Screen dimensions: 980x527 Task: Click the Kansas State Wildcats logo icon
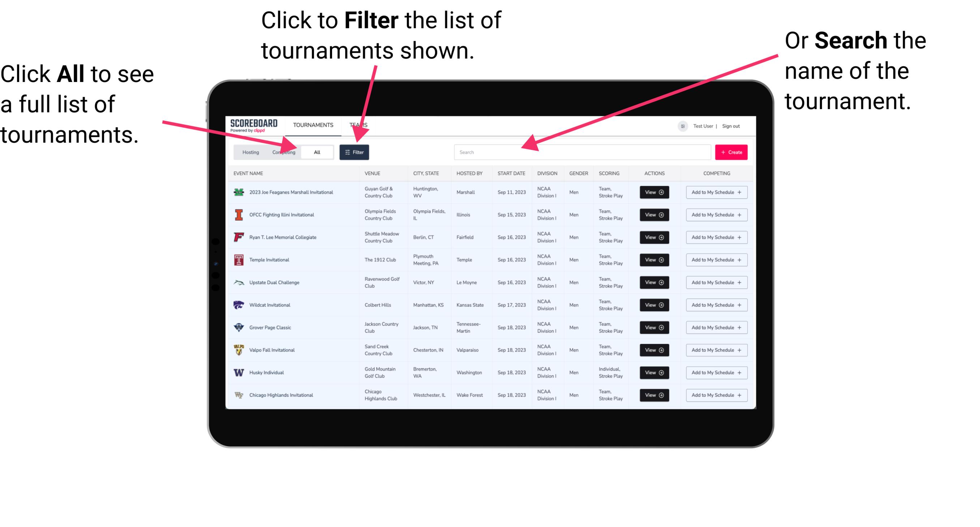point(238,305)
